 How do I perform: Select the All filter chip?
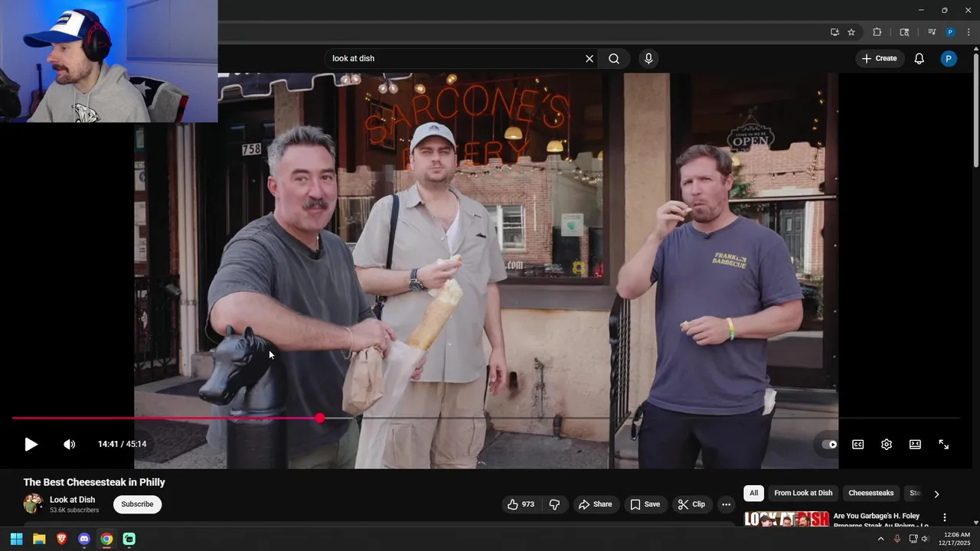[754, 494]
